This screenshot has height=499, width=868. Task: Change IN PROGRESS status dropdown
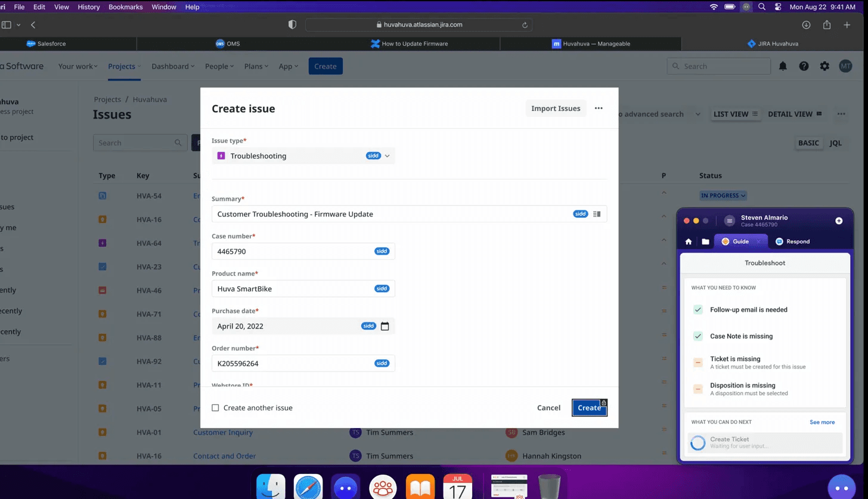723,196
